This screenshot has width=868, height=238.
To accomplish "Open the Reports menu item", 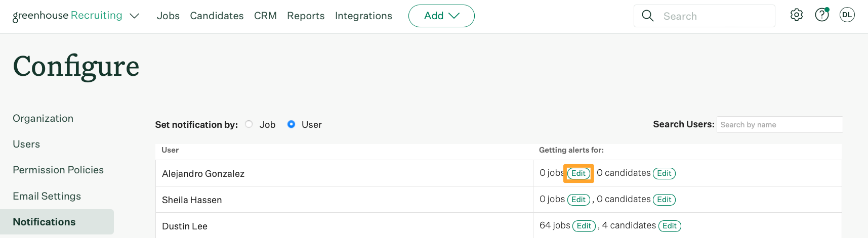I will [x=306, y=16].
